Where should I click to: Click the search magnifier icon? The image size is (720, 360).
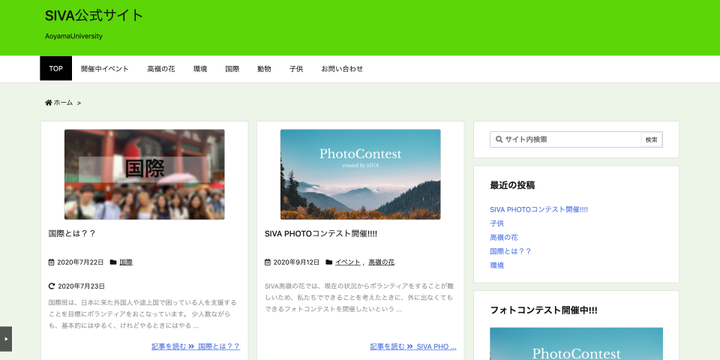tap(499, 140)
